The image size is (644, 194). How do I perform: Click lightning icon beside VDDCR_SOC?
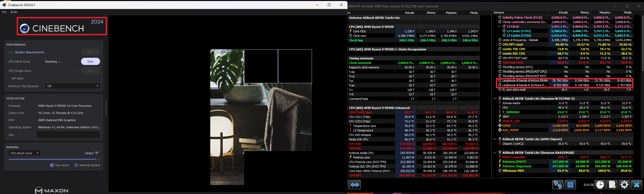coord(500,121)
